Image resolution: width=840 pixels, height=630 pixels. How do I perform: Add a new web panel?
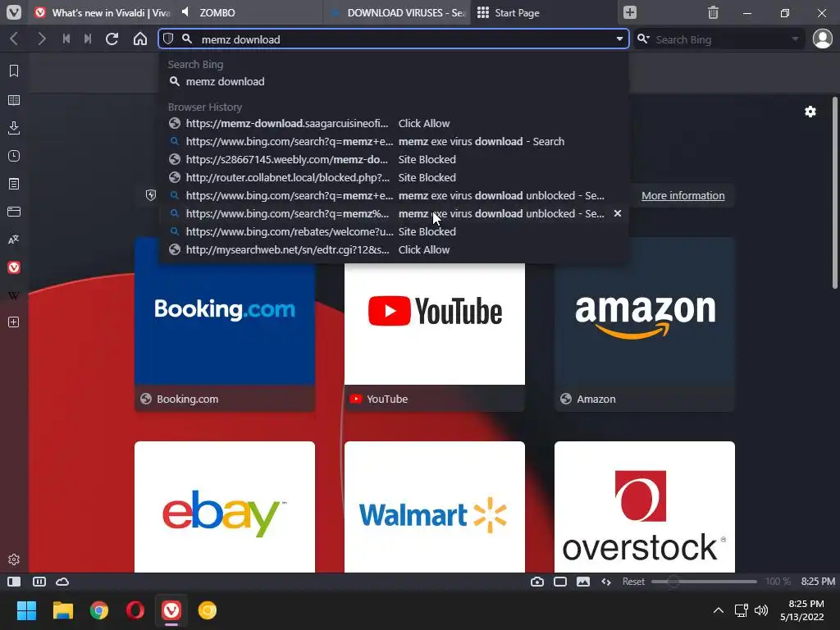pos(14,322)
